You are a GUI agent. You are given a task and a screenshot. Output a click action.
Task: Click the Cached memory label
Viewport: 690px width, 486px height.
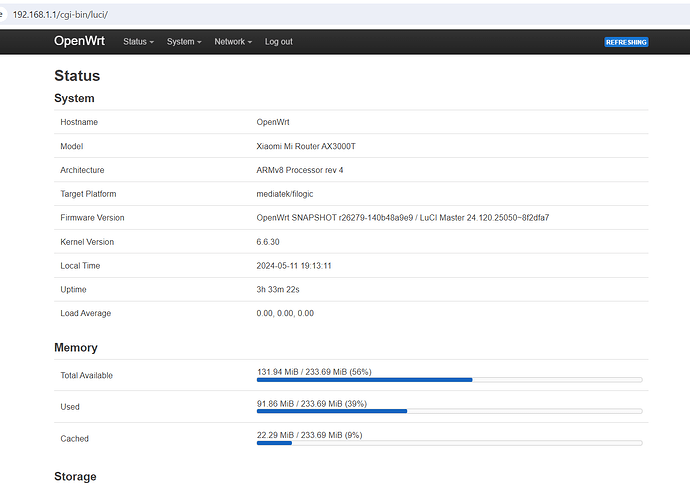pyautogui.click(x=74, y=438)
